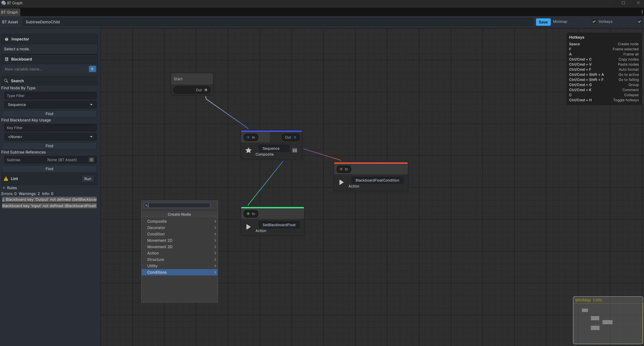Maximize the BT Graph window
The height and width of the screenshot is (346, 644).
pyautogui.click(x=623, y=3)
